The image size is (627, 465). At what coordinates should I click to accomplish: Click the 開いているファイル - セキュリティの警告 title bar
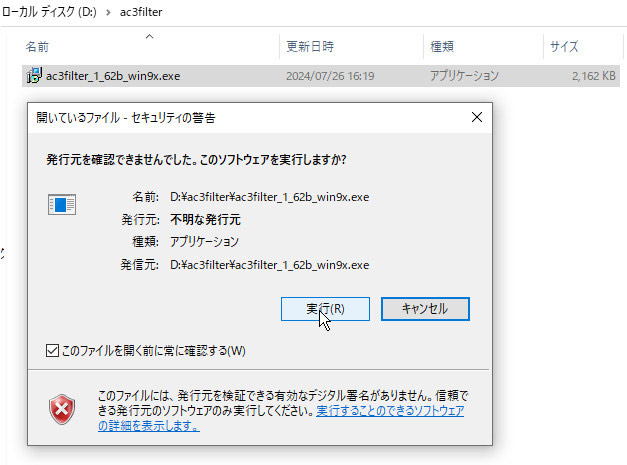[x=200, y=117]
